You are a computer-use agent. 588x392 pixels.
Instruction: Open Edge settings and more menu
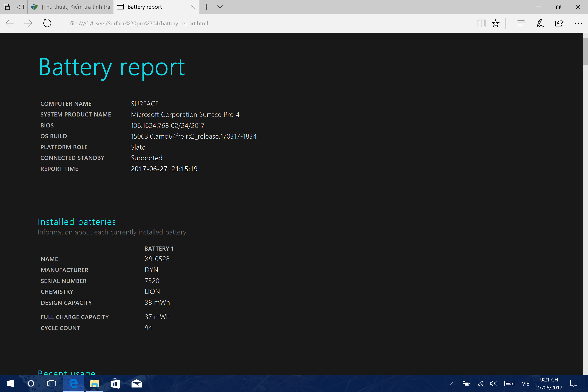coord(578,23)
